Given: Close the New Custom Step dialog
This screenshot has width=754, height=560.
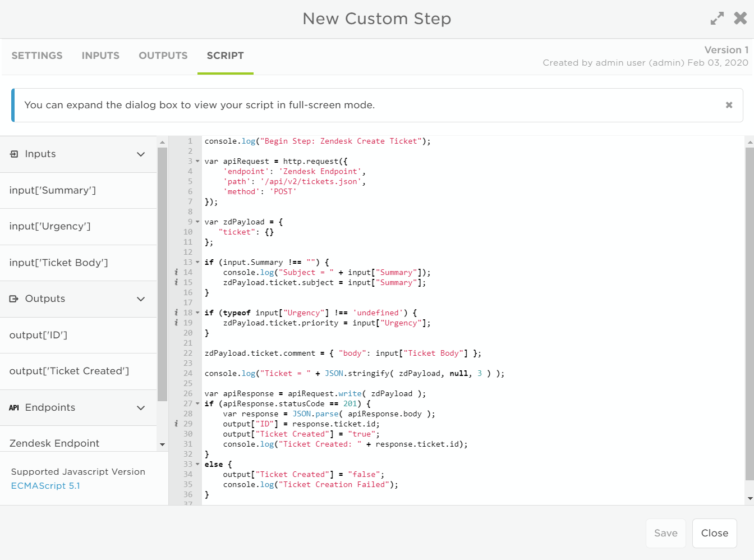Looking at the screenshot, I should [741, 19].
